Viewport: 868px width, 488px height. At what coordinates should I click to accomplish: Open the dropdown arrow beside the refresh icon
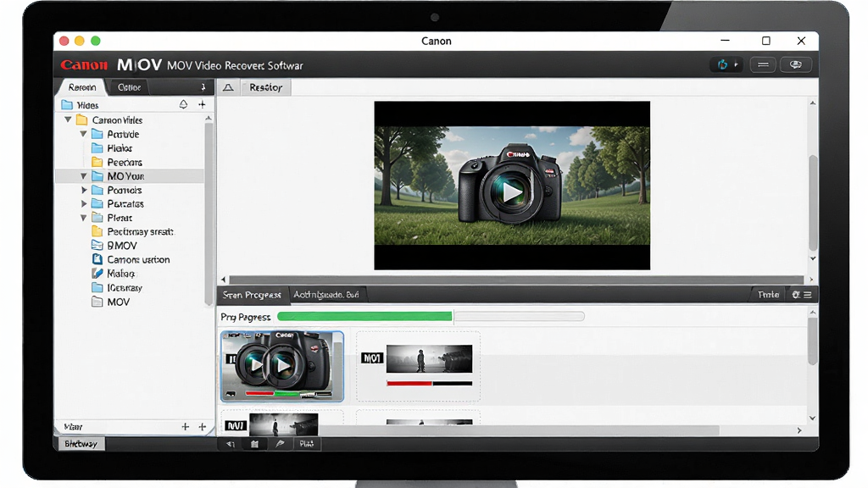(736, 64)
